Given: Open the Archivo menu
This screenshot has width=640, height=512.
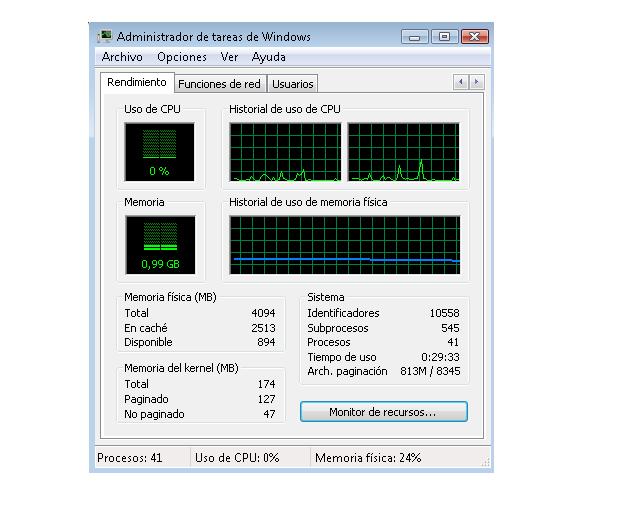Looking at the screenshot, I should (122, 57).
